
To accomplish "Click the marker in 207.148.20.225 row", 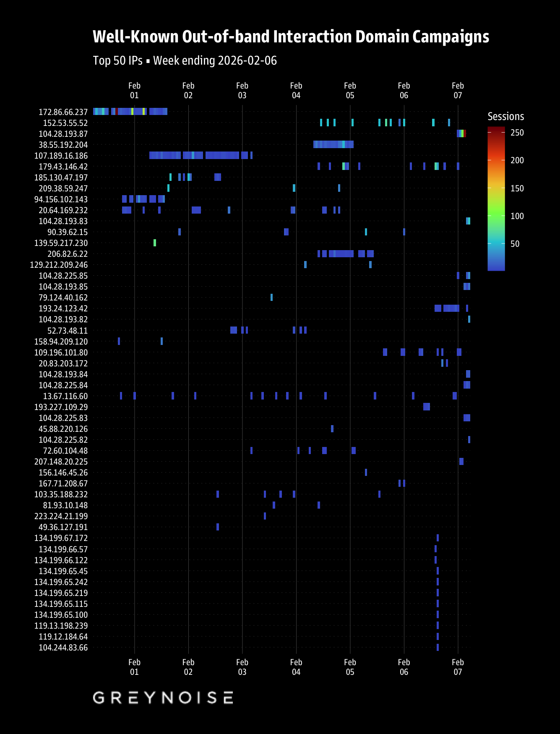I will click(x=461, y=461).
